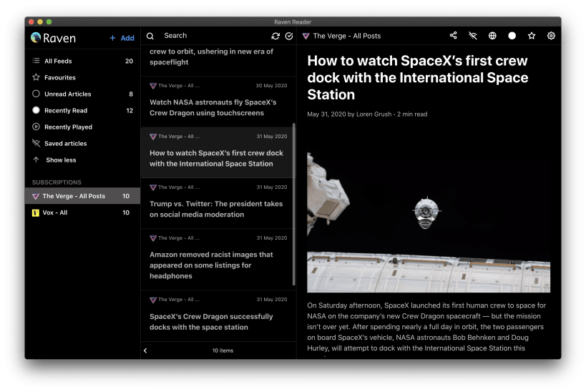
Task: Go back with the left chevron
Action: [145, 351]
